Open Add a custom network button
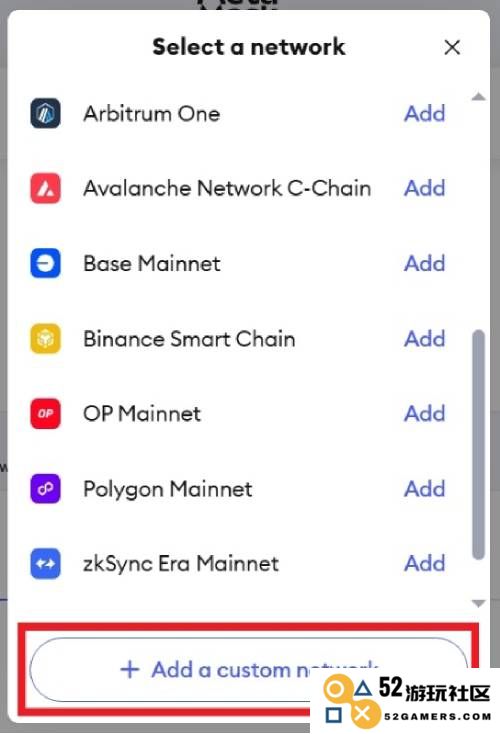The height and width of the screenshot is (734, 500). (x=249, y=669)
